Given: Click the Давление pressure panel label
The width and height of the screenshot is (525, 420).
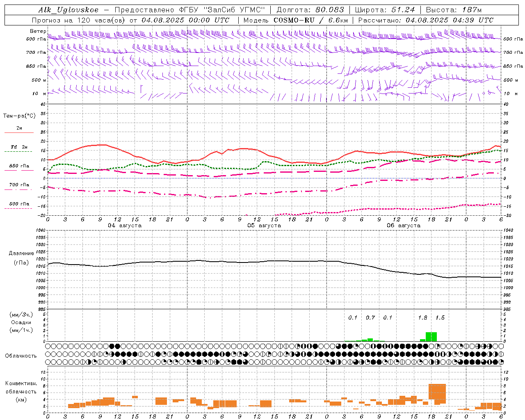Looking at the screenshot, I should [21, 253].
